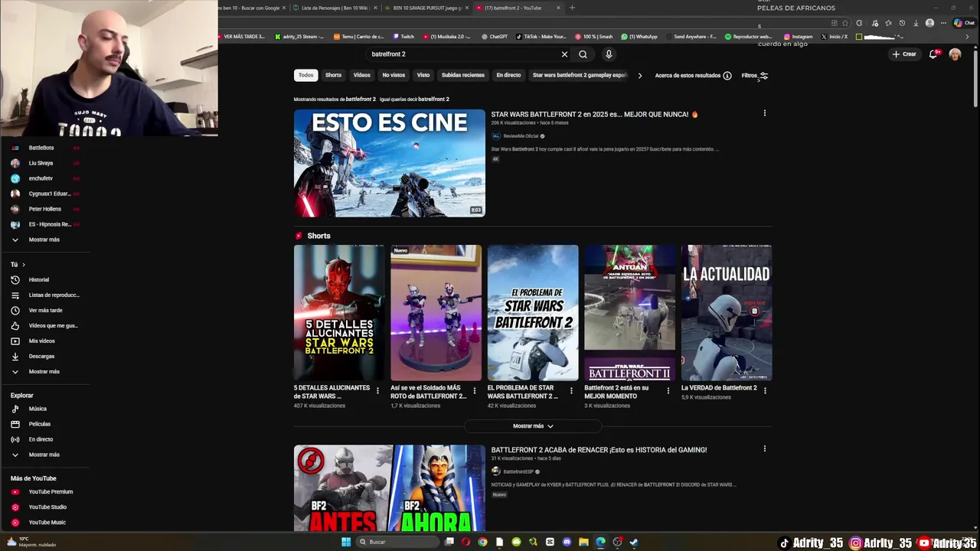Open BATTLEFRONT 2 ACABA DE RENACER title
This screenshot has width=980, height=551.
[599, 450]
